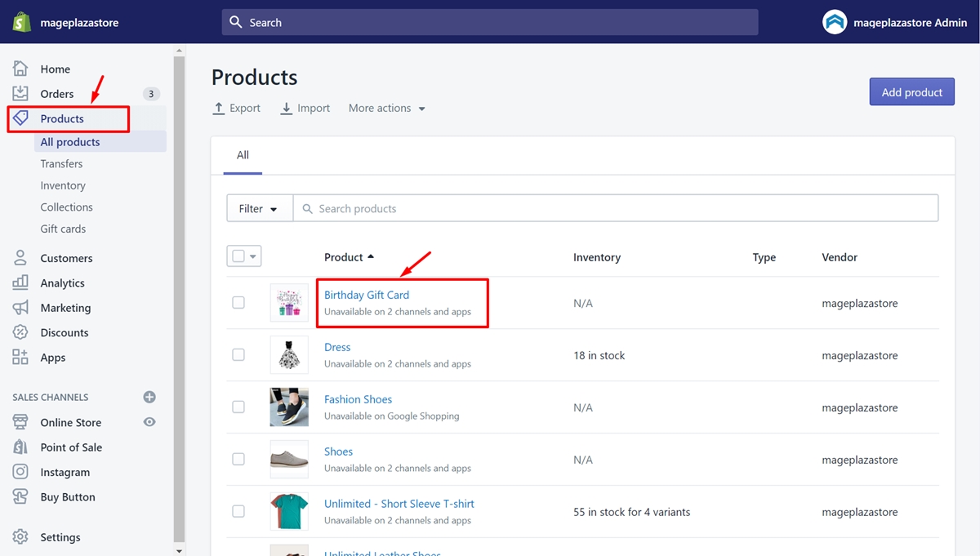The height and width of the screenshot is (556, 980).
Task: Expand the More actions dropdown
Action: point(386,109)
